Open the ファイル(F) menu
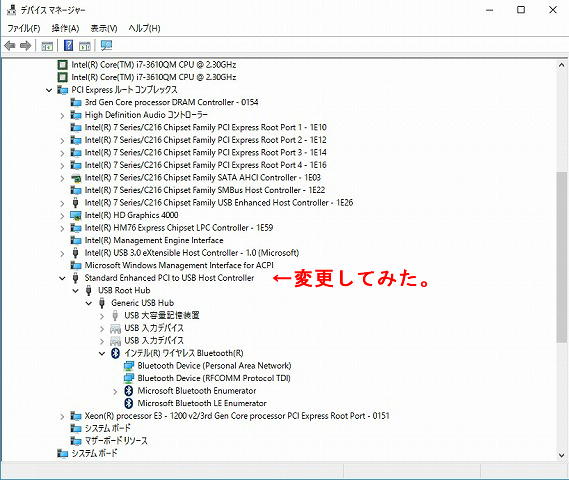This screenshot has width=569, height=480. 24,28
